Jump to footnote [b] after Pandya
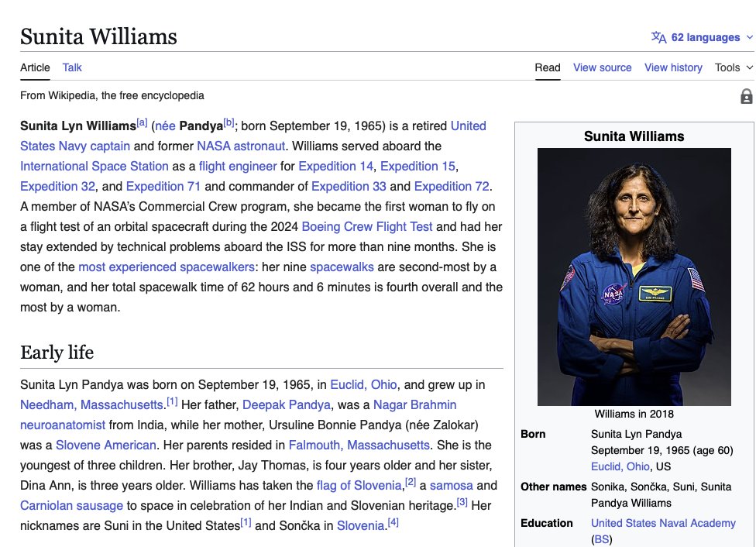The height and width of the screenshot is (547, 756). [x=229, y=122]
